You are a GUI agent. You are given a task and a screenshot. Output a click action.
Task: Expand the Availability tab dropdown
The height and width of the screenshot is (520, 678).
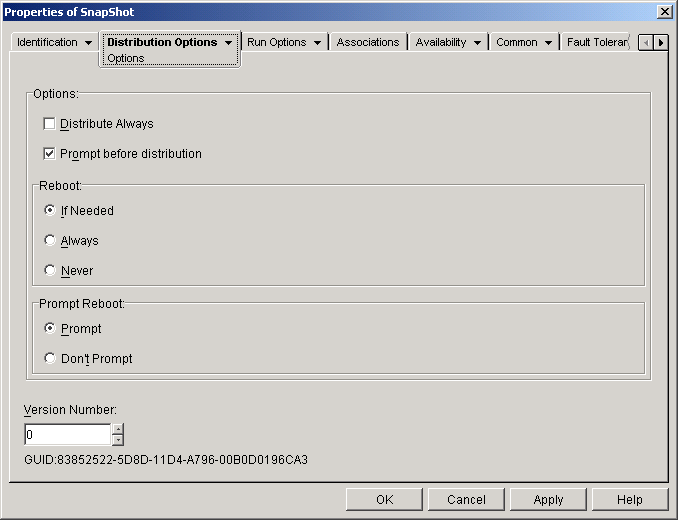pos(477,43)
